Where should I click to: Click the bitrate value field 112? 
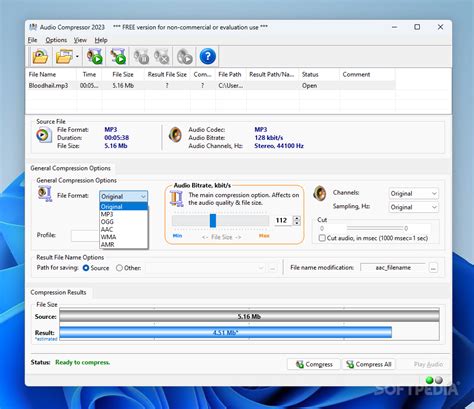283,220
